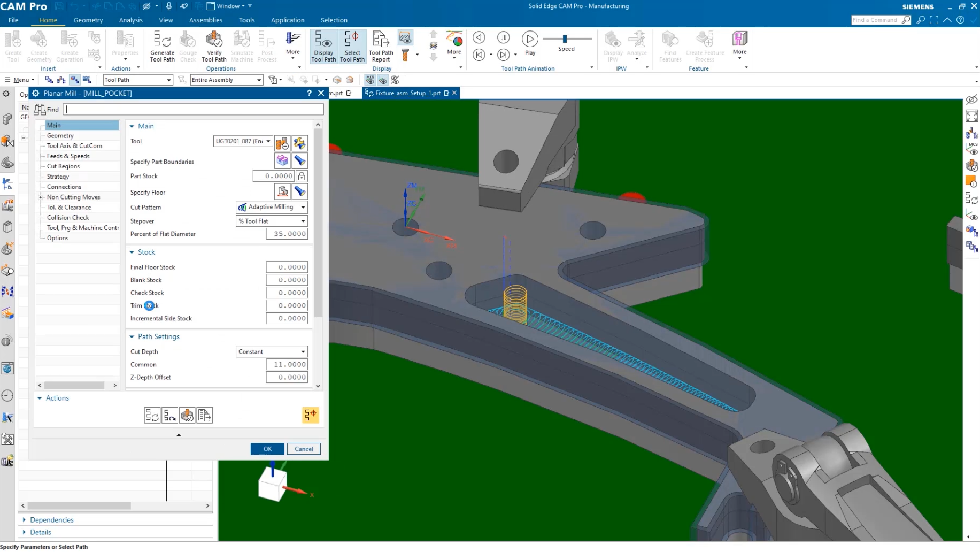Click the animation Speed slider handle
The height and width of the screenshot is (552, 980).
565,39
